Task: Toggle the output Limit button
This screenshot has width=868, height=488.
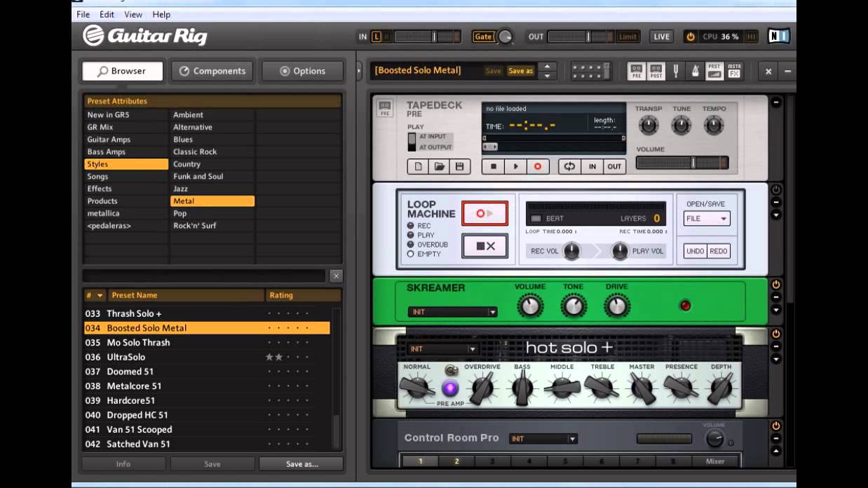Action: (x=628, y=36)
